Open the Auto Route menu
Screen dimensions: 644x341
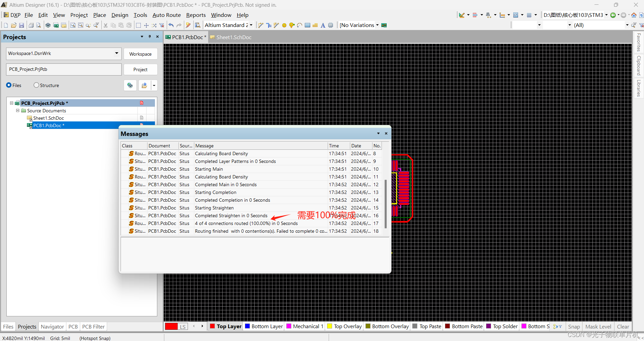[166, 15]
